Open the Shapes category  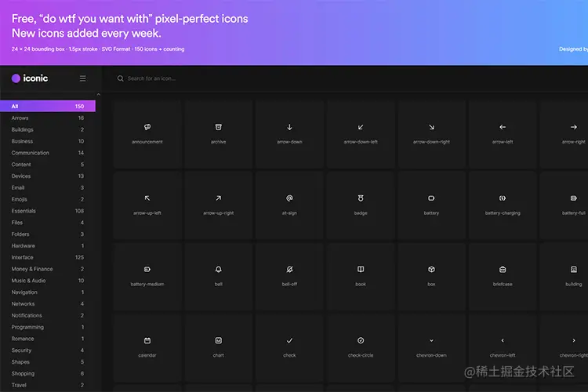click(48, 362)
